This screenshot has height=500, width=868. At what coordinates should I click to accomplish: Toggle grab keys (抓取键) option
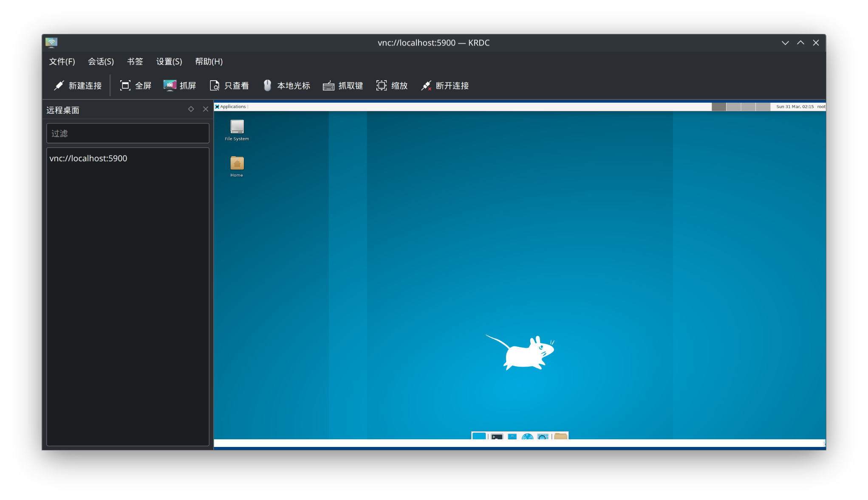coord(343,86)
